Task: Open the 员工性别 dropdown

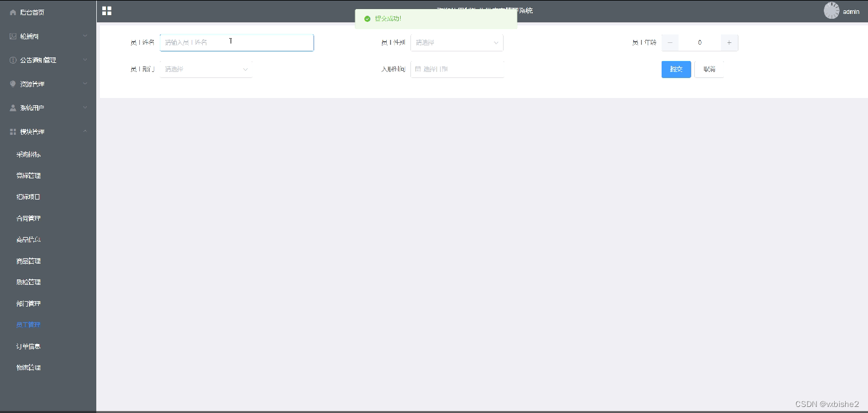Action: (457, 43)
